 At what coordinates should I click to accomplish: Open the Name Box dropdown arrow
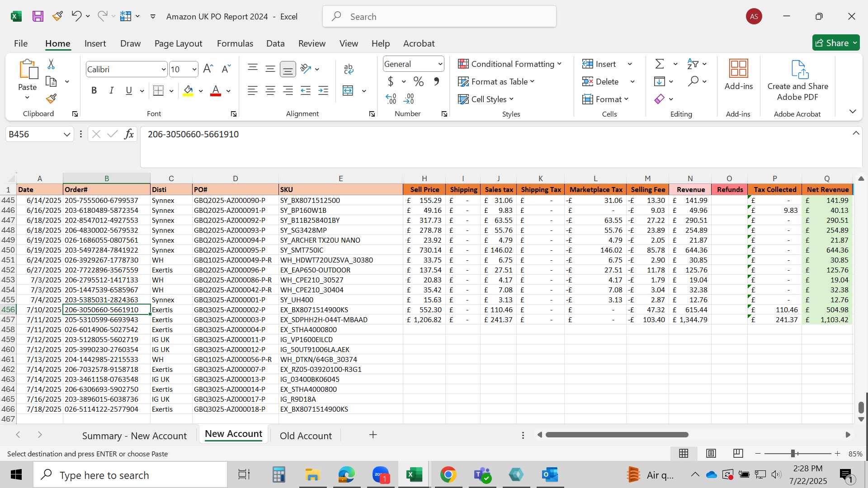pyautogui.click(x=67, y=134)
